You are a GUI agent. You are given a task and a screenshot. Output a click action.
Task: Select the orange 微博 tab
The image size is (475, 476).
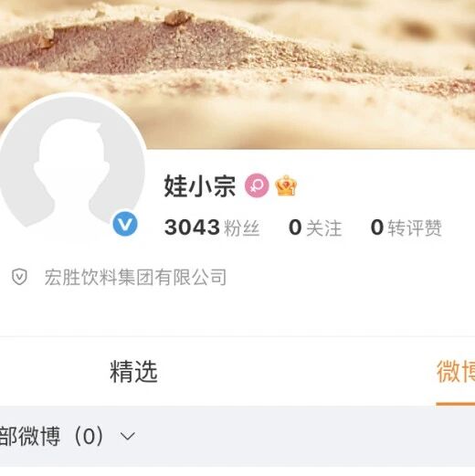(x=456, y=371)
